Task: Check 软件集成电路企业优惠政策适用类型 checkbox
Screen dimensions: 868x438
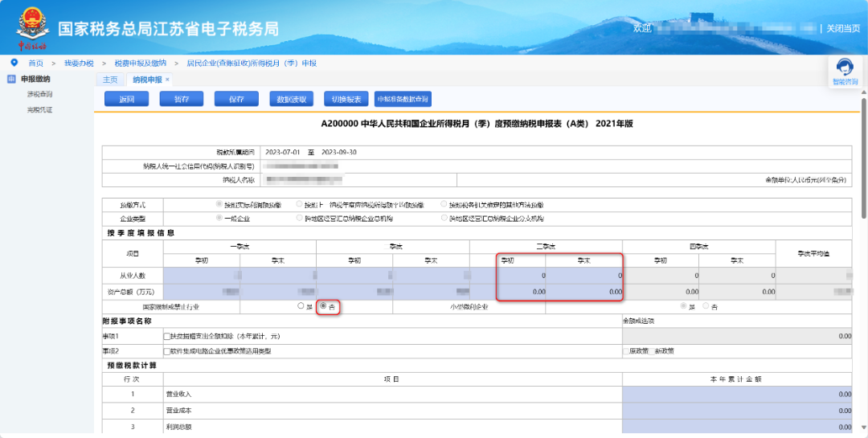Action: 166,351
